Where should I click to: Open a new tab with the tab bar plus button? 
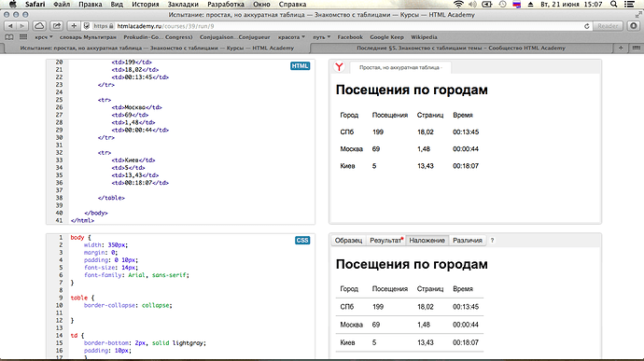point(621,49)
